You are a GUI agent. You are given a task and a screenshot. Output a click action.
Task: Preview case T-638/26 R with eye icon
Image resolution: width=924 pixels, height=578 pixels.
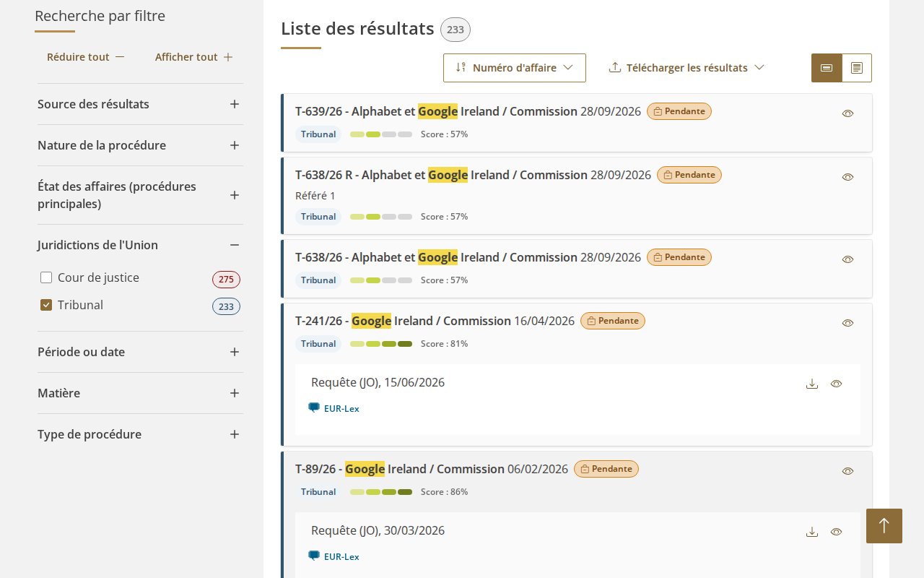click(x=848, y=177)
